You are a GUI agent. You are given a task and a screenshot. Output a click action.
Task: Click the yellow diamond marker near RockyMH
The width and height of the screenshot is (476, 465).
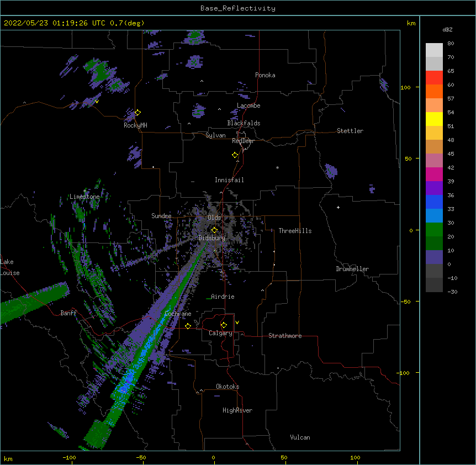pos(137,112)
